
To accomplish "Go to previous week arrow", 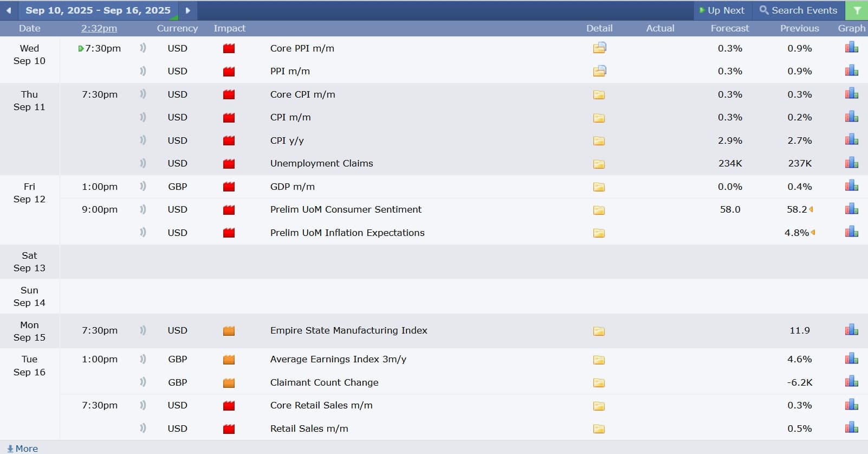I will pyautogui.click(x=9, y=10).
